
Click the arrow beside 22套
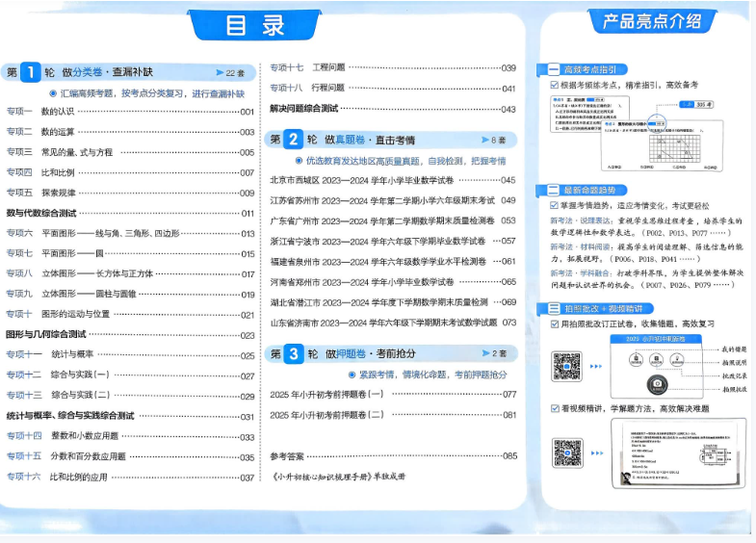[220, 73]
